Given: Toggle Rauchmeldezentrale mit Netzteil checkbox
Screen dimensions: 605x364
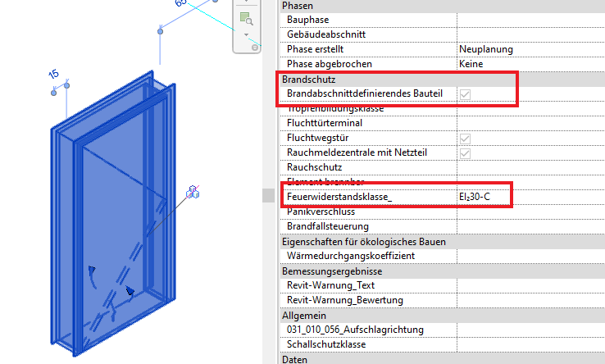Looking at the screenshot, I should point(466,152).
